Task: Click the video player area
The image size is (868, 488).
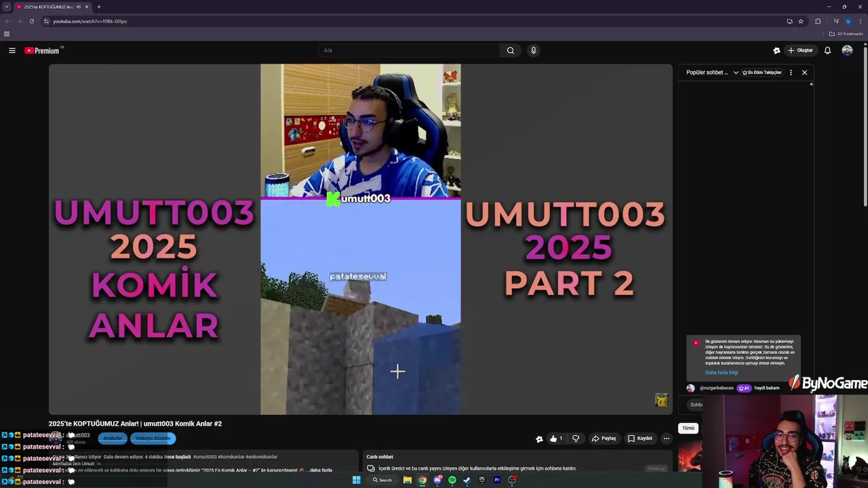Action: pyautogui.click(x=360, y=239)
